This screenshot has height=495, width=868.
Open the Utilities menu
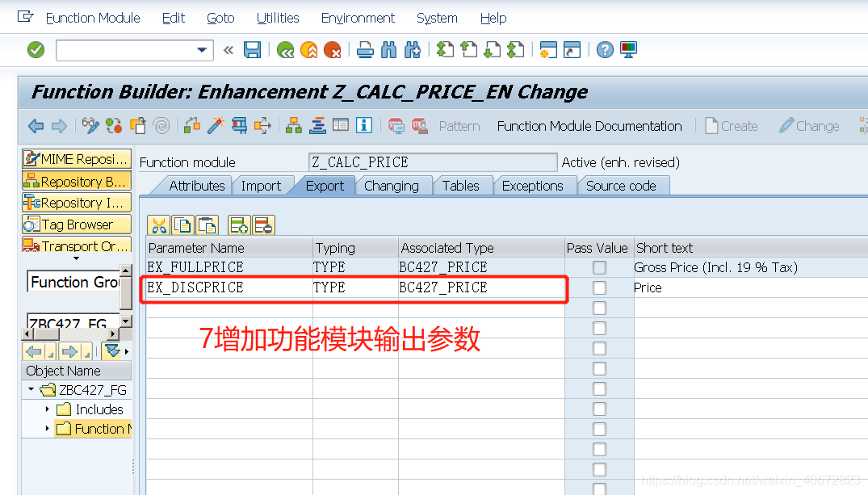278,18
